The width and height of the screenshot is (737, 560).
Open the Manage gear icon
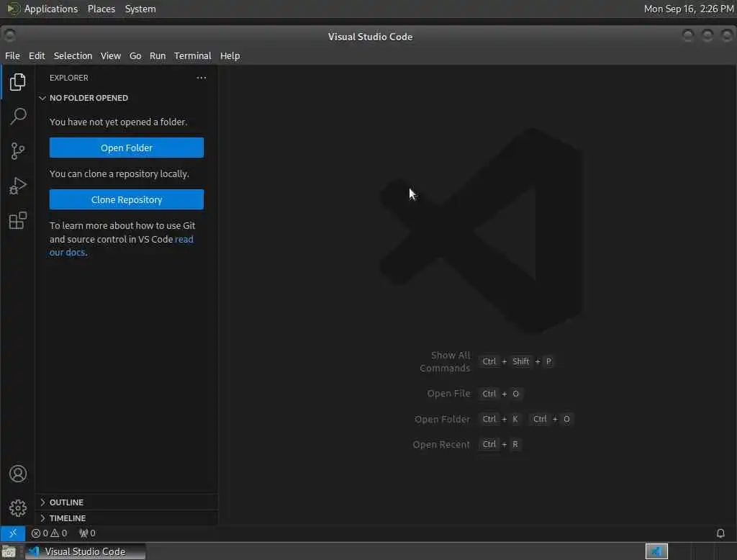pyautogui.click(x=18, y=507)
